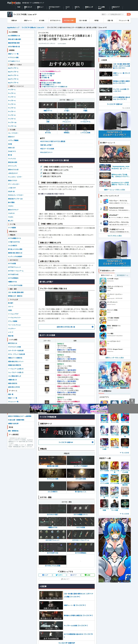This screenshot has width=138, height=644.
Task: Click the AppMedia logo in the header
Action: 14,3
